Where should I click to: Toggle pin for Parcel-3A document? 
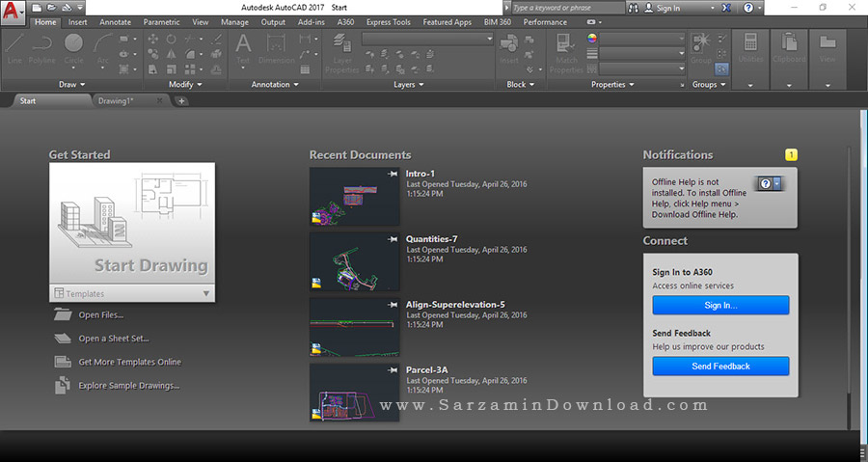pos(393,369)
